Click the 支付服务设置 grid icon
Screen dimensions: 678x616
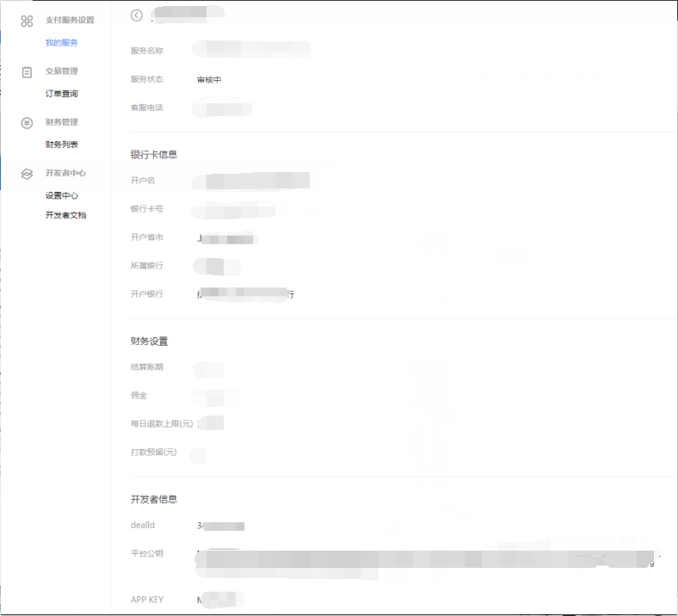(x=27, y=21)
